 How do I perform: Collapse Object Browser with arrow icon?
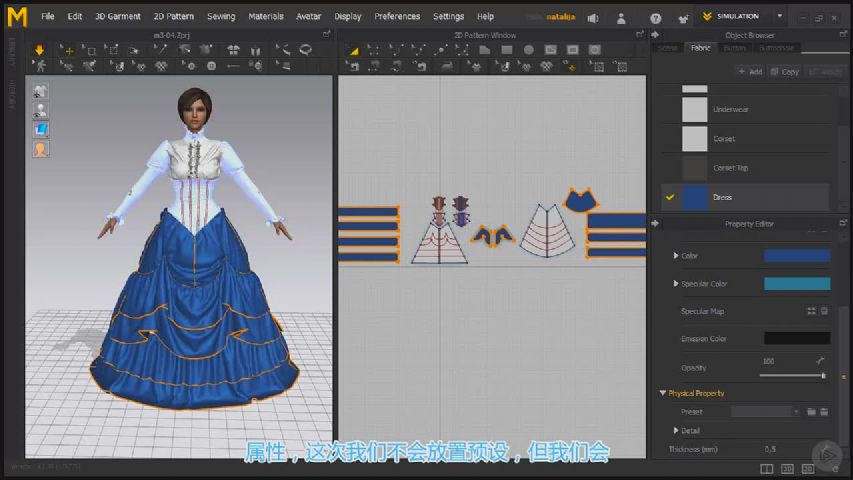pos(655,35)
